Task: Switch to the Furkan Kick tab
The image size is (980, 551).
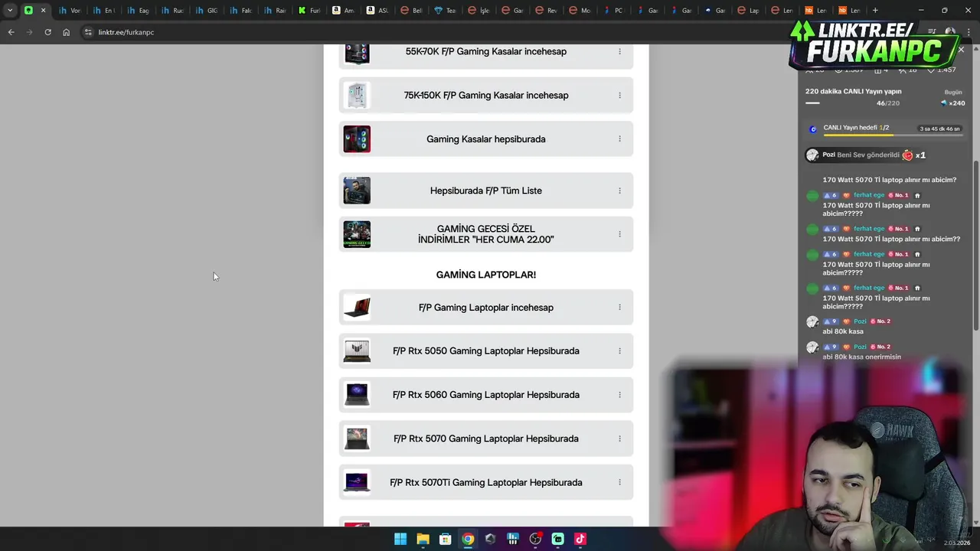Action: pos(309,10)
